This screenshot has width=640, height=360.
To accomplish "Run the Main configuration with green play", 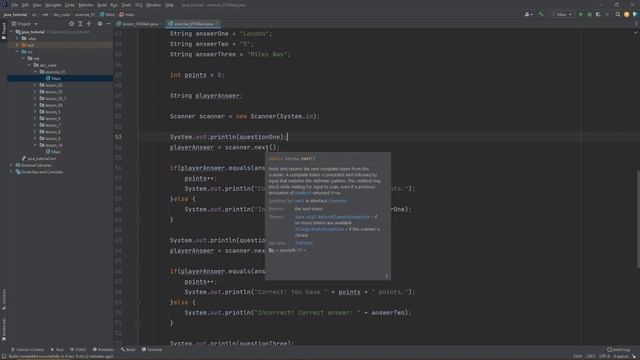I will click(x=581, y=14).
